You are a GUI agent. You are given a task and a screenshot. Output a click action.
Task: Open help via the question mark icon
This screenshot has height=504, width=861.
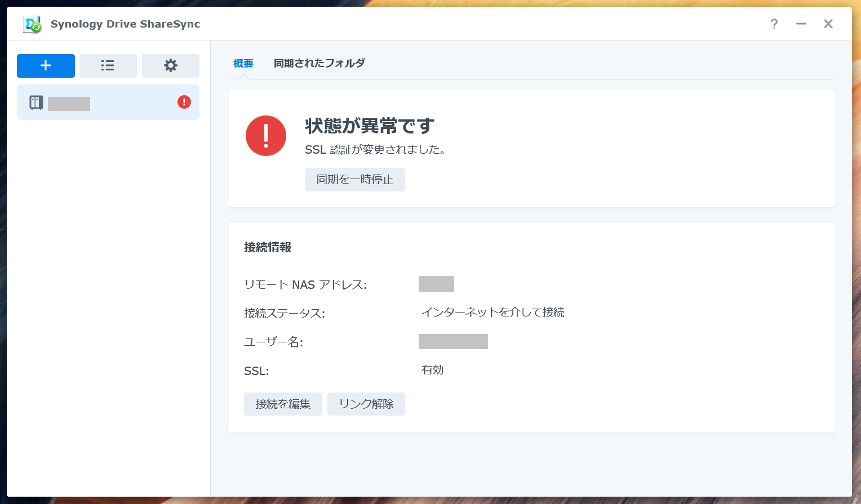coord(774,24)
